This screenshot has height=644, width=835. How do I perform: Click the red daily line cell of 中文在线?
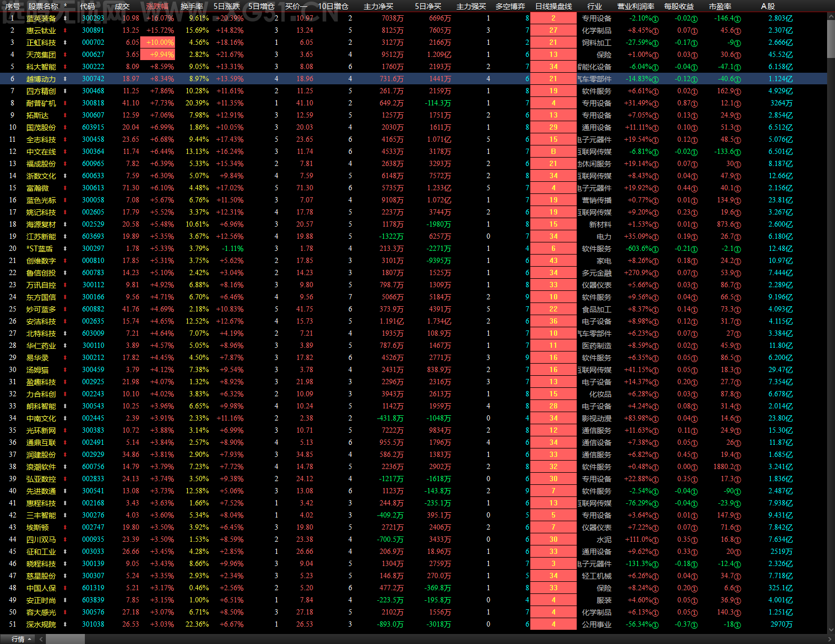tap(554, 152)
